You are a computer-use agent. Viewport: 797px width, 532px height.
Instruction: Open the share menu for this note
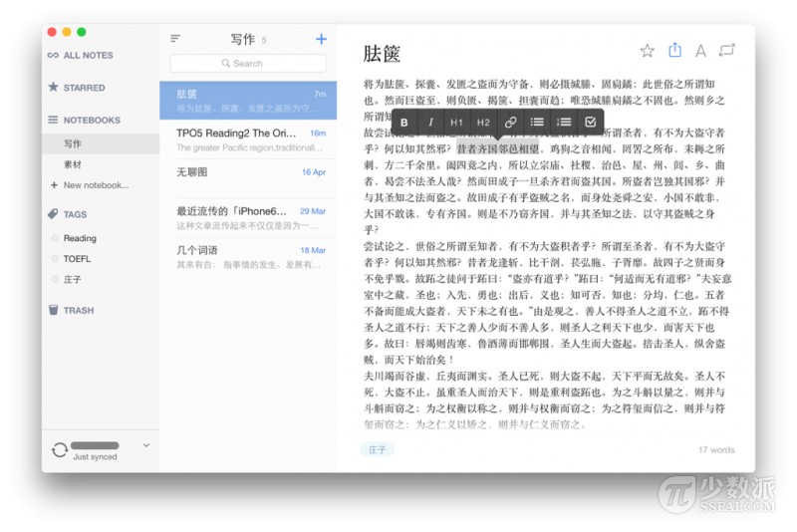point(674,51)
